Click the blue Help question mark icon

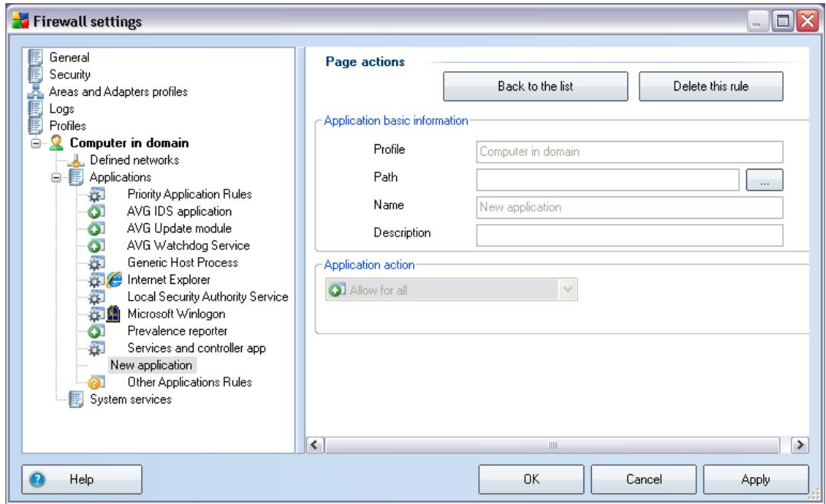38,479
